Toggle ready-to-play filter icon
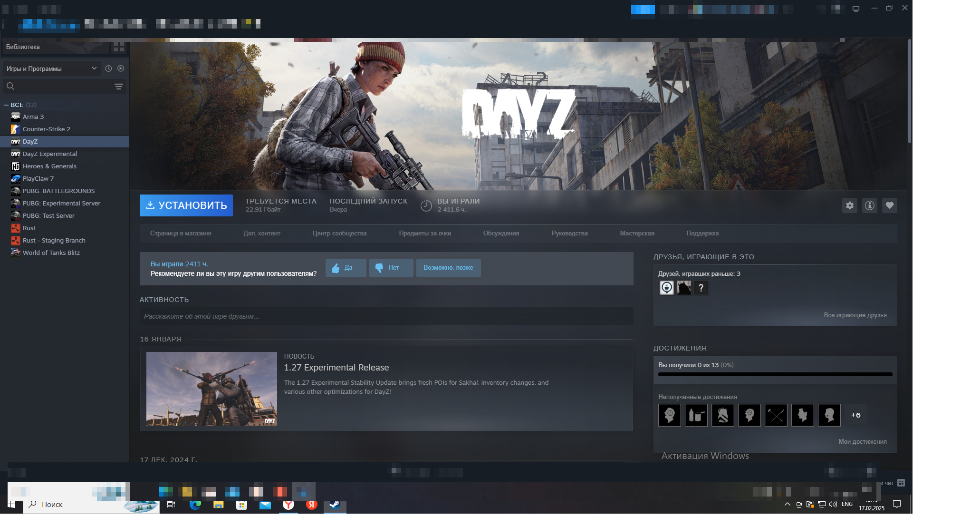Viewport: 980px width, 526px height. click(121, 68)
